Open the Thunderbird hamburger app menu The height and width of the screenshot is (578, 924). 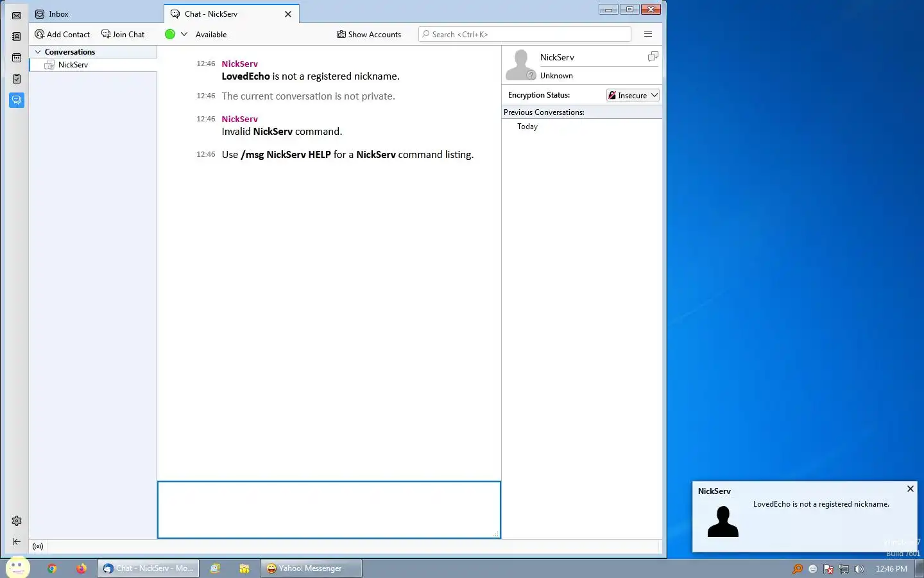coord(648,35)
